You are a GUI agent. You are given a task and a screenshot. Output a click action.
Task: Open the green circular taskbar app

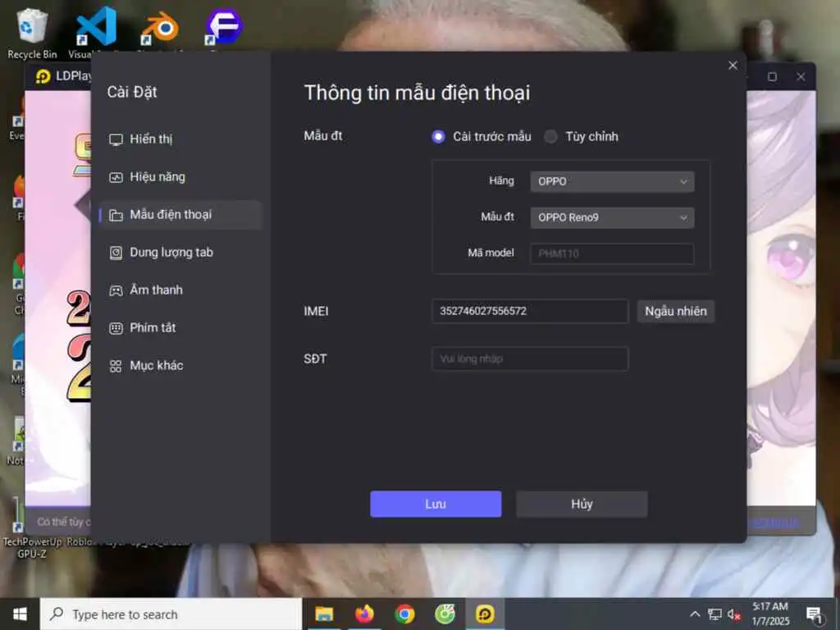click(445, 614)
